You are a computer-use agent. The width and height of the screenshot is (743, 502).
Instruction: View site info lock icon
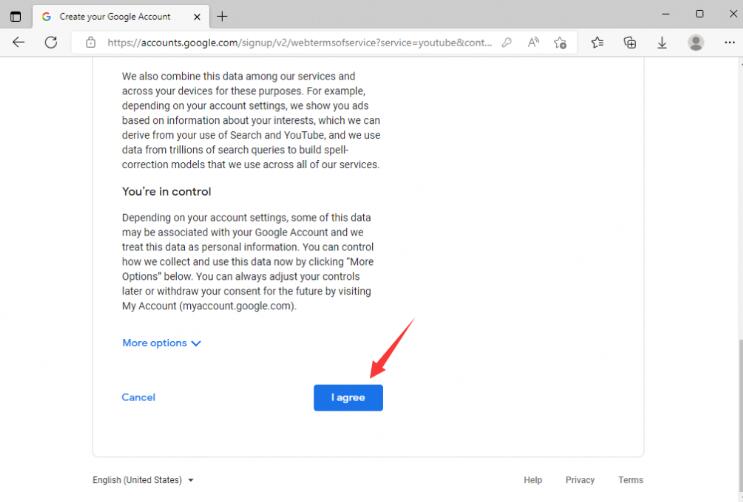click(91, 43)
